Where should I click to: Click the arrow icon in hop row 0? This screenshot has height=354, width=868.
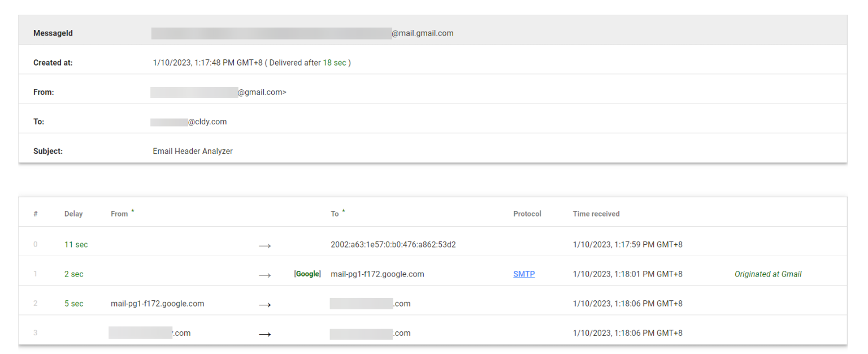tap(265, 245)
